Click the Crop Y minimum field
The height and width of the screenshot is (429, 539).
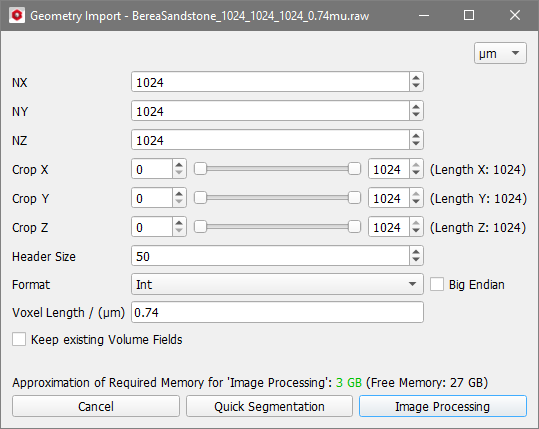152,198
